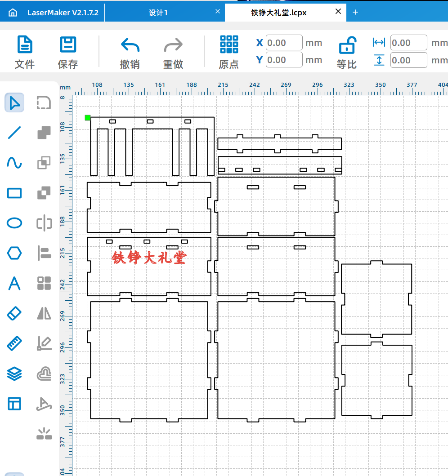The height and width of the screenshot is (476, 448).
Task: Open the 文件 (File) menu
Action: 25,52
